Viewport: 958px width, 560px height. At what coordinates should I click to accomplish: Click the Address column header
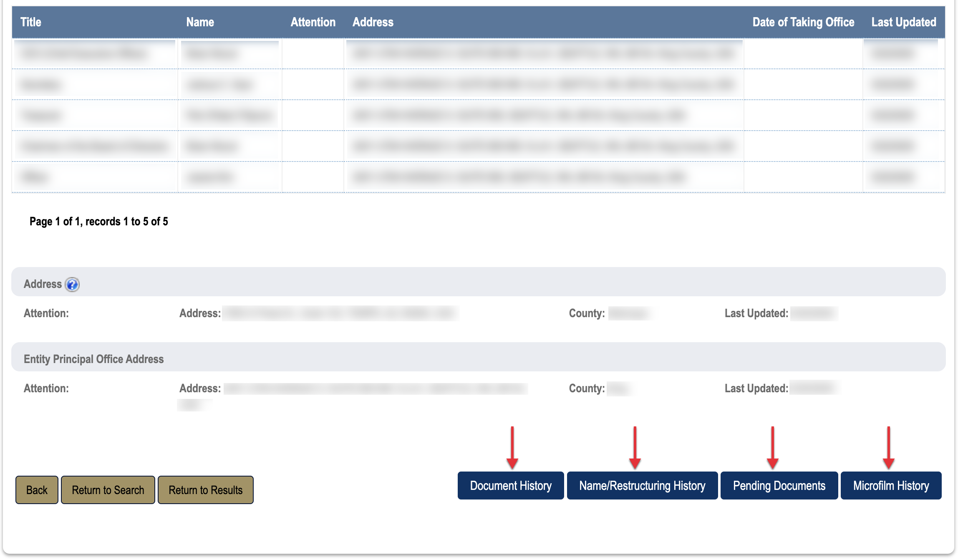(373, 22)
